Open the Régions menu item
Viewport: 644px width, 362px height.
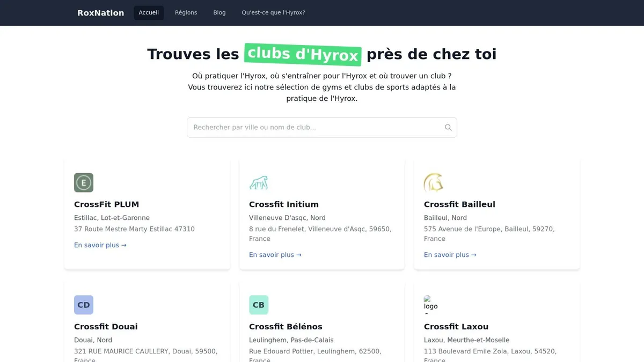pyautogui.click(x=186, y=13)
